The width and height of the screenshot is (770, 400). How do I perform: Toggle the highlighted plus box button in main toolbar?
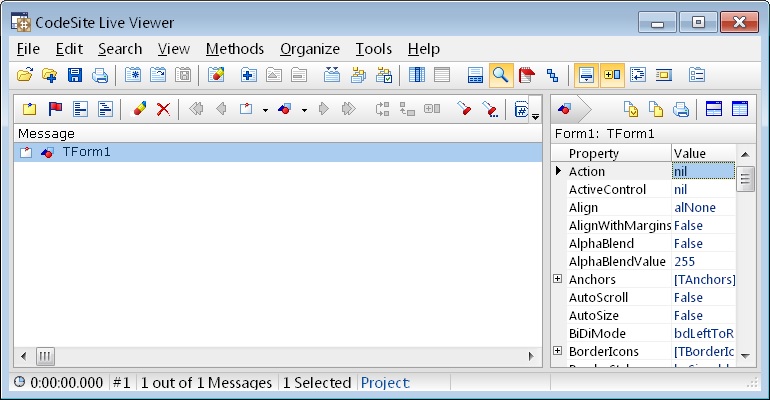tap(612, 75)
